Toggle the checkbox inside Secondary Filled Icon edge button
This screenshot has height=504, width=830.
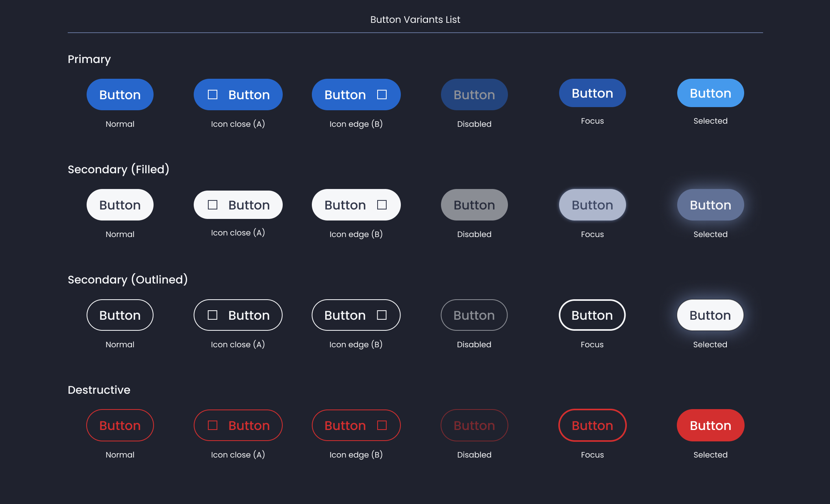tap(382, 205)
